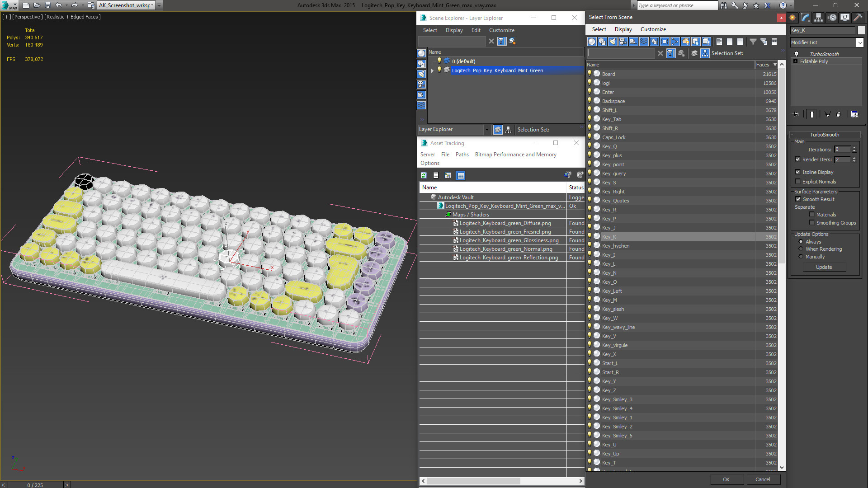
Task: Toggle Display Space Warps filter in Select From Scene
Action: tap(644, 42)
